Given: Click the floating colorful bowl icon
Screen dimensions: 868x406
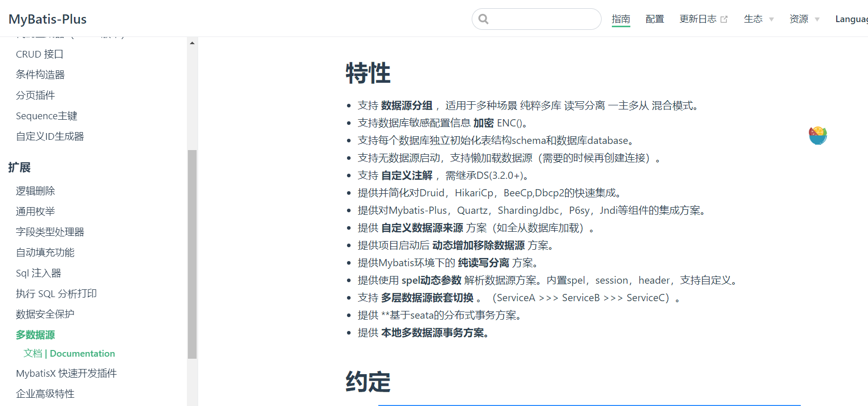Looking at the screenshot, I should (x=818, y=136).
